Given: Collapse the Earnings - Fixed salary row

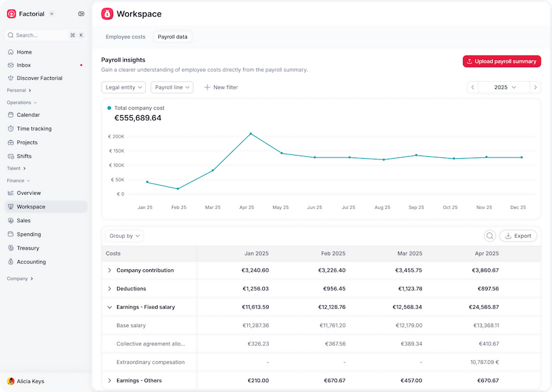Looking at the screenshot, I should tap(110, 307).
